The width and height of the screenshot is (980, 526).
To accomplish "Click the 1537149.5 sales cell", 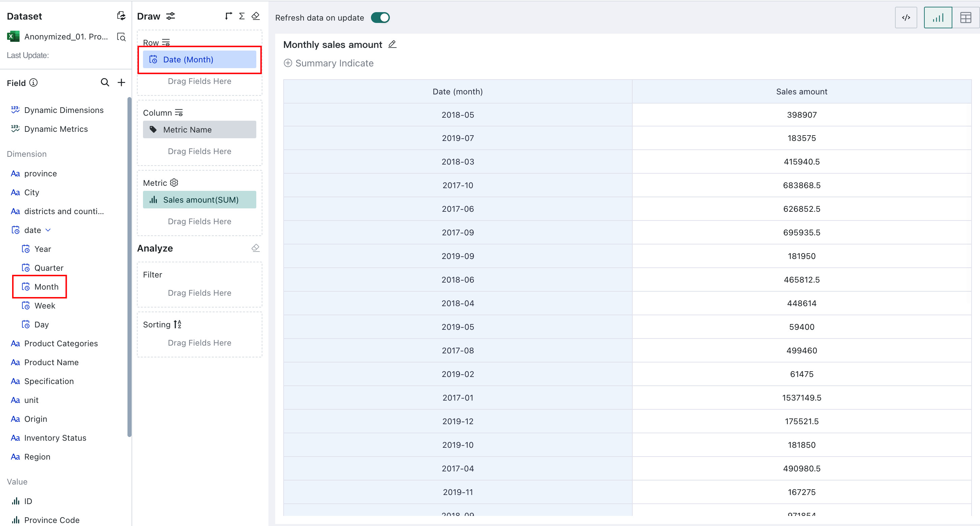I will [x=802, y=398].
